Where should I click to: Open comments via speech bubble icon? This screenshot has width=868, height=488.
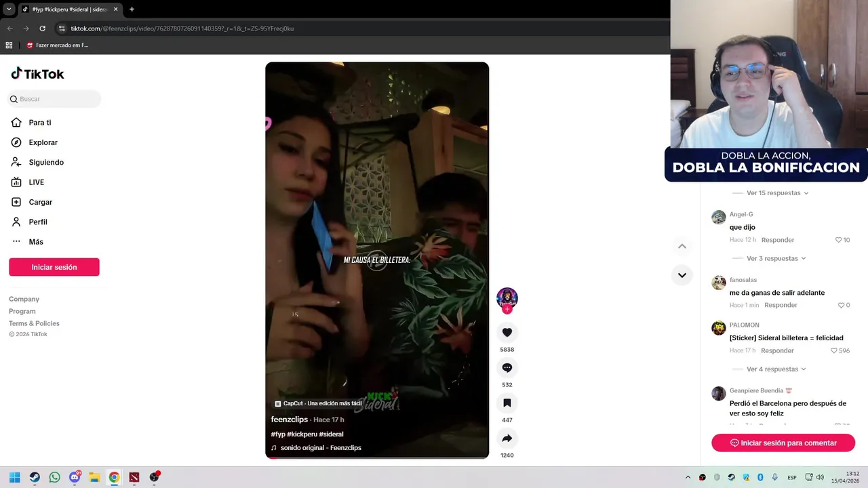pyautogui.click(x=507, y=367)
